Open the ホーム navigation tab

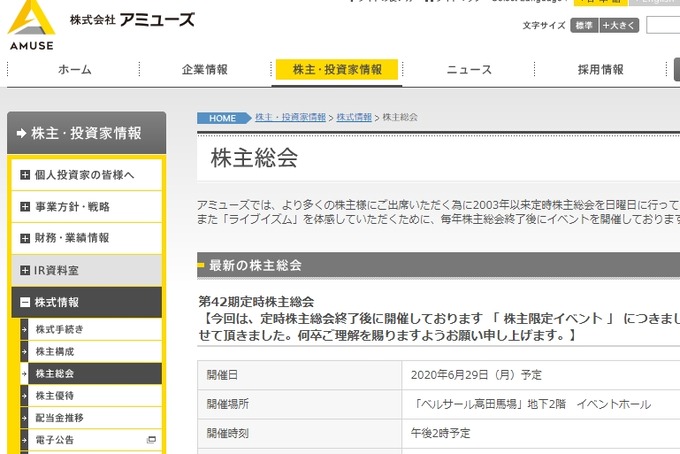pyautogui.click(x=75, y=69)
